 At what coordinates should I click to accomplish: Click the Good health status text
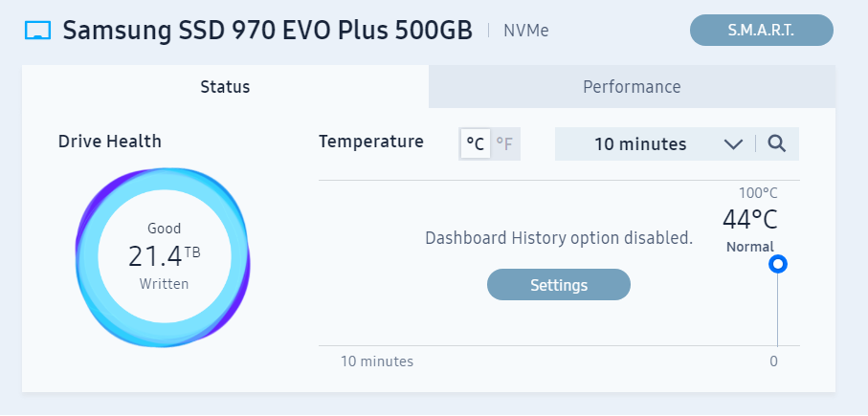click(164, 229)
